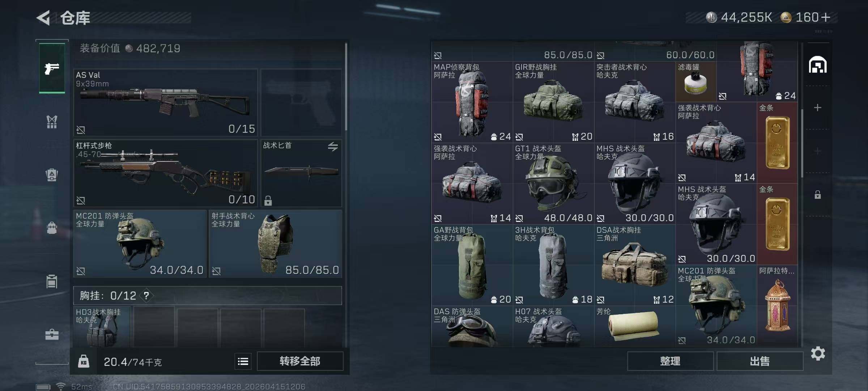Click the locked storage slot padlock
This screenshot has height=391, width=868.
pyautogui.click(x=818, y=195)
